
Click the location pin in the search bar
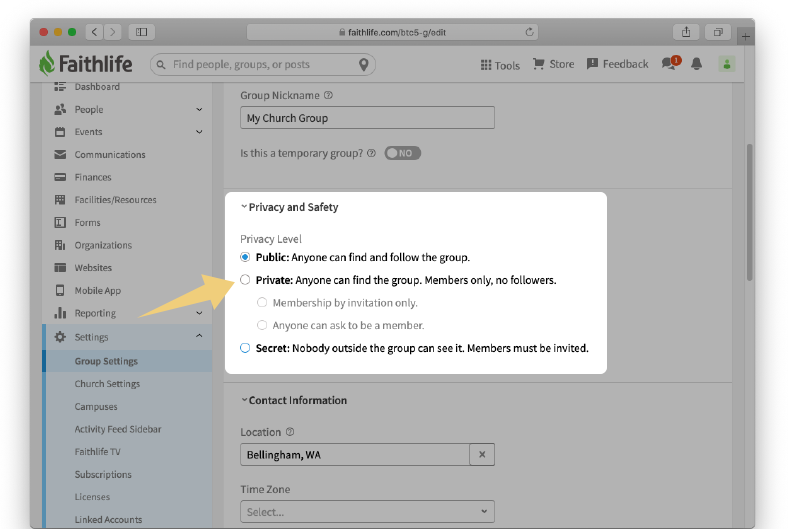(363, 64)
